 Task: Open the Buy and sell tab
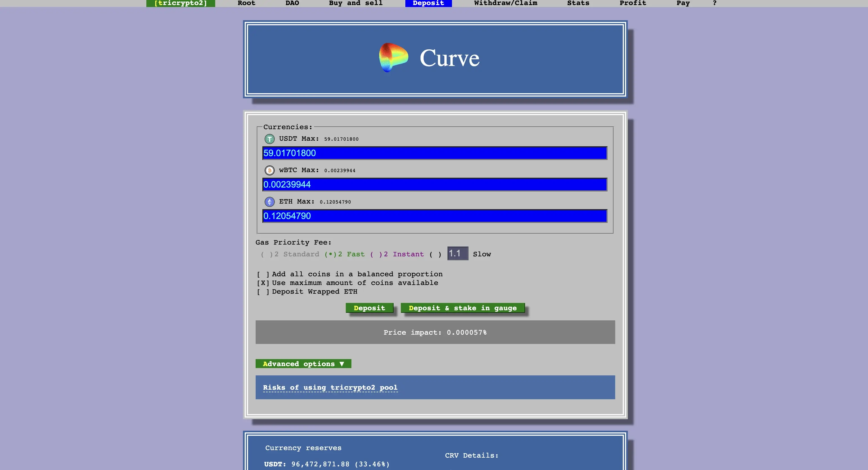coord(356,3)
